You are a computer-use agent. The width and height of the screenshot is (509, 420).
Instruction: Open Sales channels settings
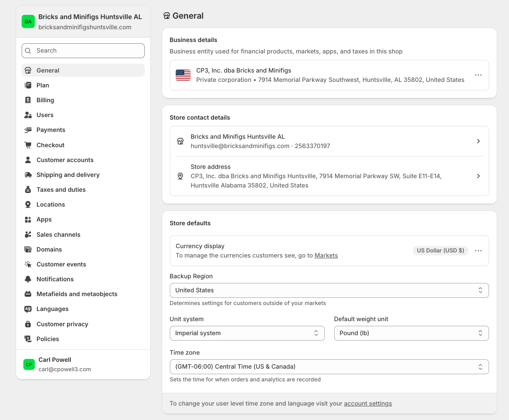(x=83, y=235)
